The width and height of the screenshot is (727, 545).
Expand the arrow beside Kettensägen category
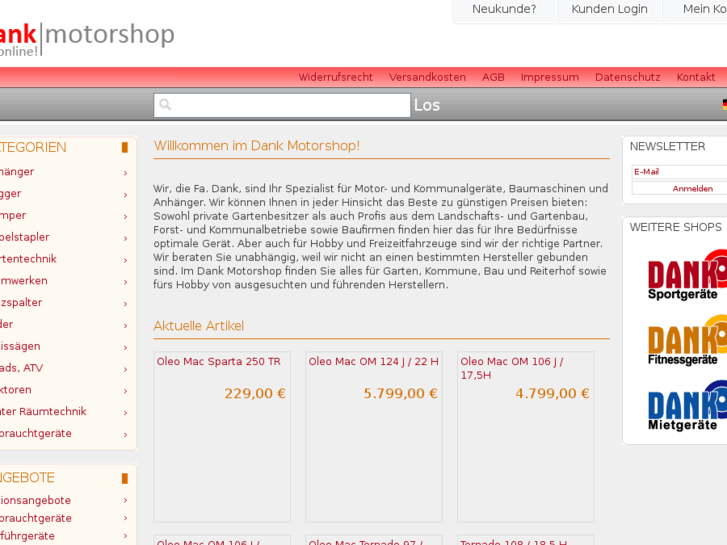(126, 347)
